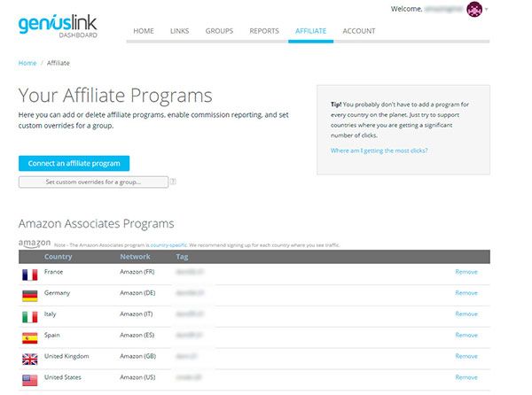This screenshot has width=532, height=395.
Task: Open the LINKS tab
Action: point(179,31)
